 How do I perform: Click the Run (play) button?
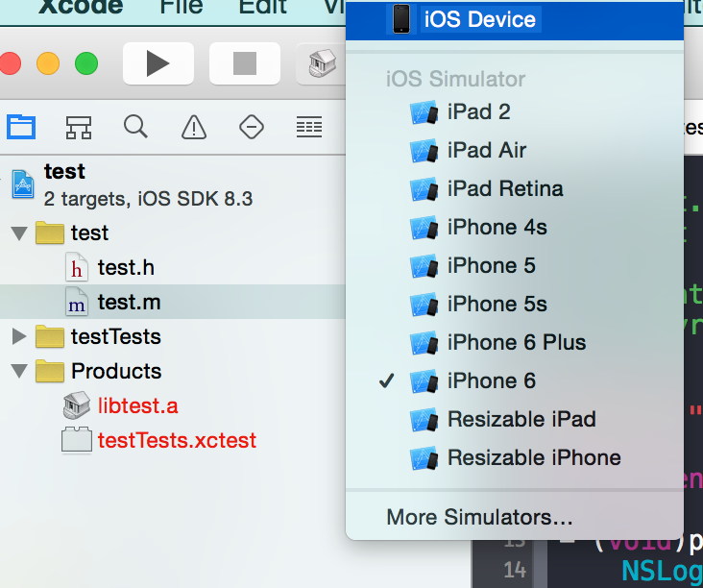tap(158, 63)
